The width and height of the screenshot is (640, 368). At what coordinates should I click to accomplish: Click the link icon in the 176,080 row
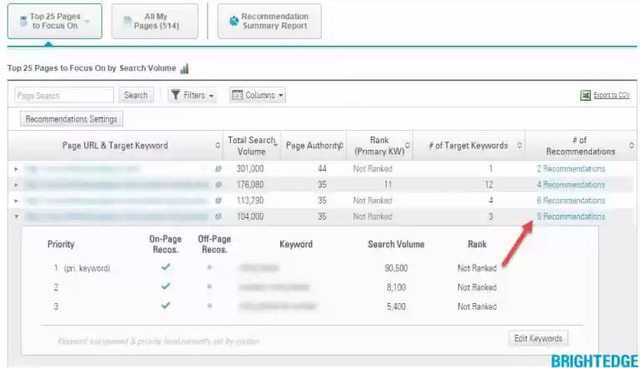coord(218,185)
